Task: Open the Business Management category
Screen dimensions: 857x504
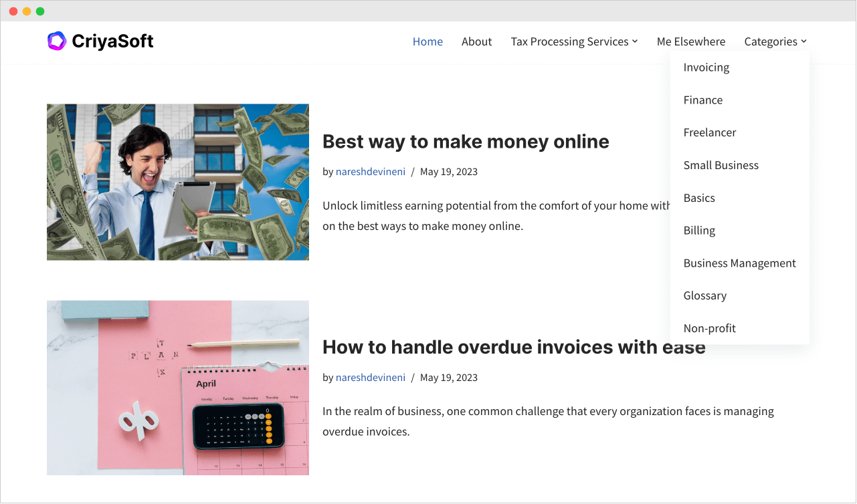Action: point(739,263)
